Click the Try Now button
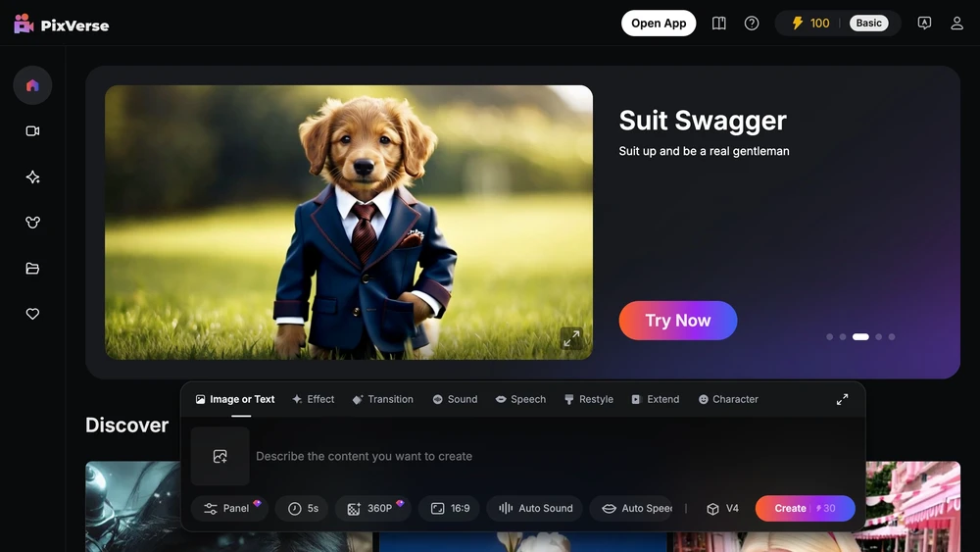 point(677,320)
